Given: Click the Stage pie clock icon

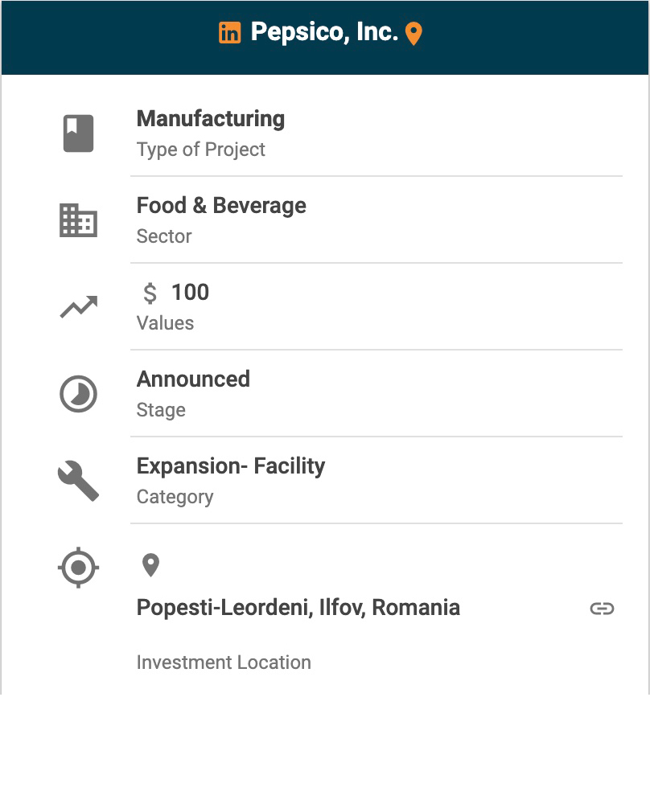Looking at the screenshot, I should click(x=79, y=394).
